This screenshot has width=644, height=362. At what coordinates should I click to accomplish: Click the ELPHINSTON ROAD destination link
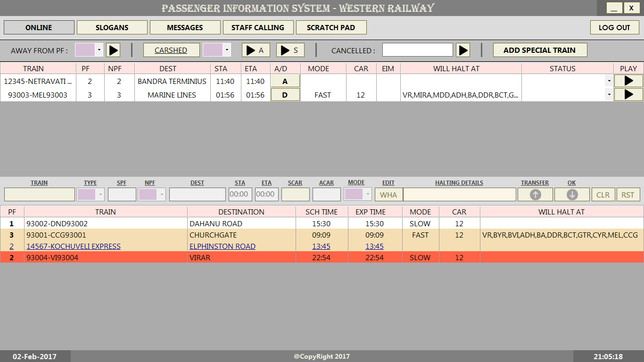(223, 246)
